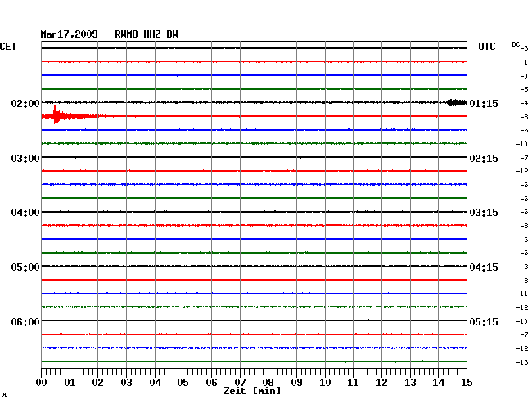
Task: Select minute tick label "14" on axis
Action: click(438, 382)
